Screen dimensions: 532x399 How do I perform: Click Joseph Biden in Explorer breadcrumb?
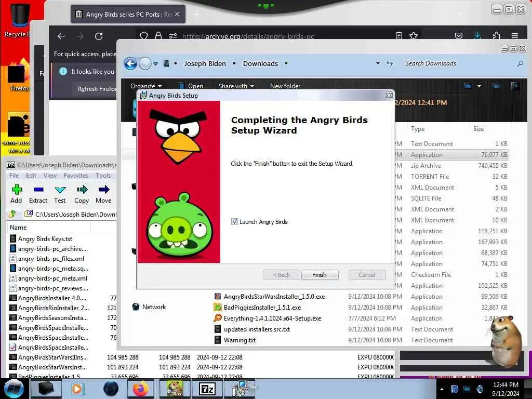click(205, 63)
